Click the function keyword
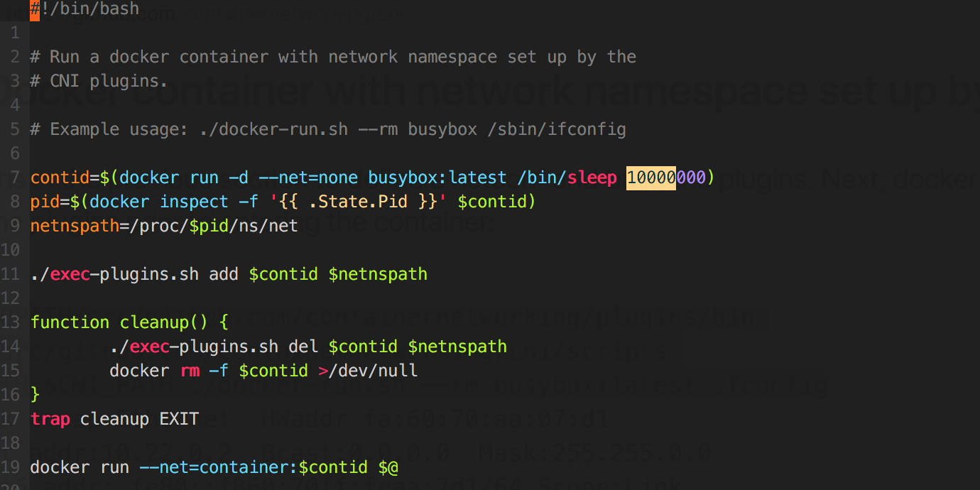This screenshot has height=490, width=980. point(70,322)
